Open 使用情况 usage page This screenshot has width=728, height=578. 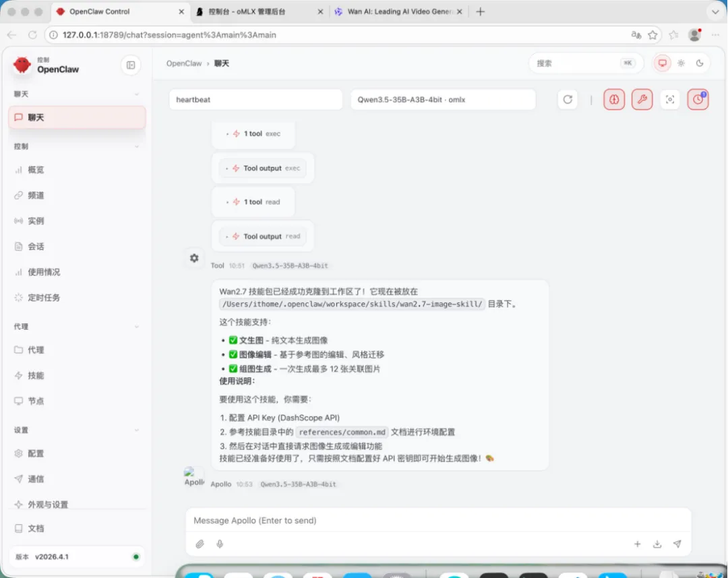tap(77, 272)
